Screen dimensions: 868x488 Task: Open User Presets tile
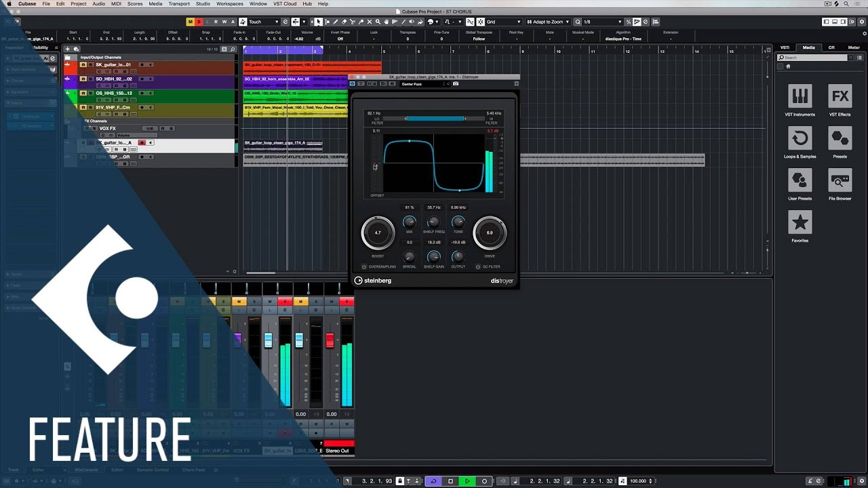800,185
